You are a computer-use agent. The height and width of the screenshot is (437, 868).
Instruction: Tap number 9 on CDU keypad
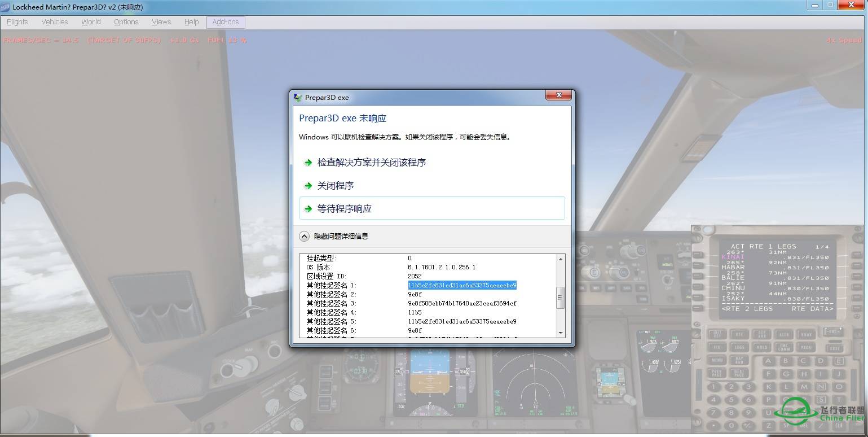(748, 413)
